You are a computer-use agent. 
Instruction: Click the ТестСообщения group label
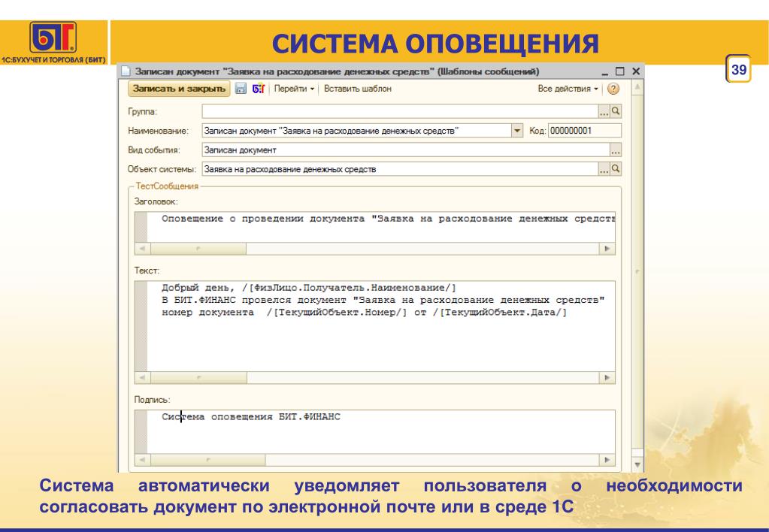coord(167,186)
